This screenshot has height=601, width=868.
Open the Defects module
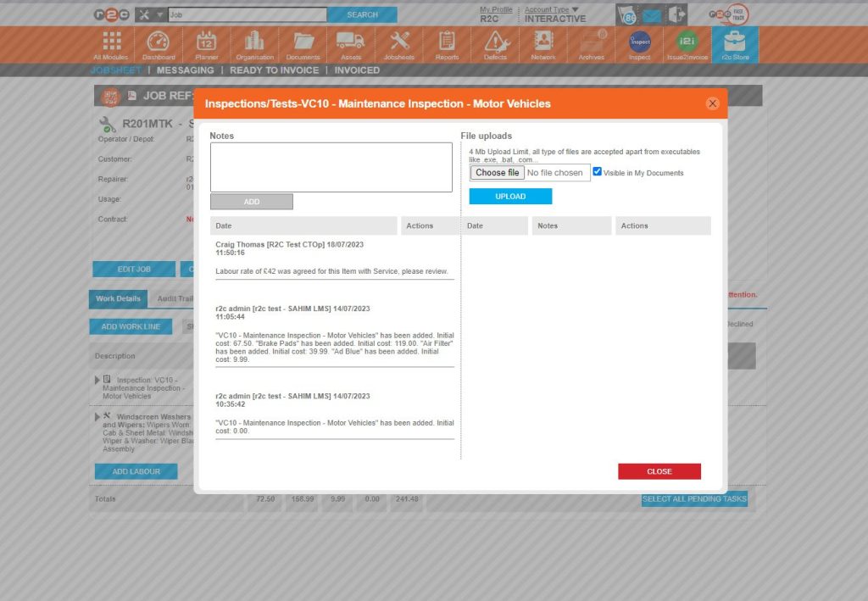[x=495, y=42]
